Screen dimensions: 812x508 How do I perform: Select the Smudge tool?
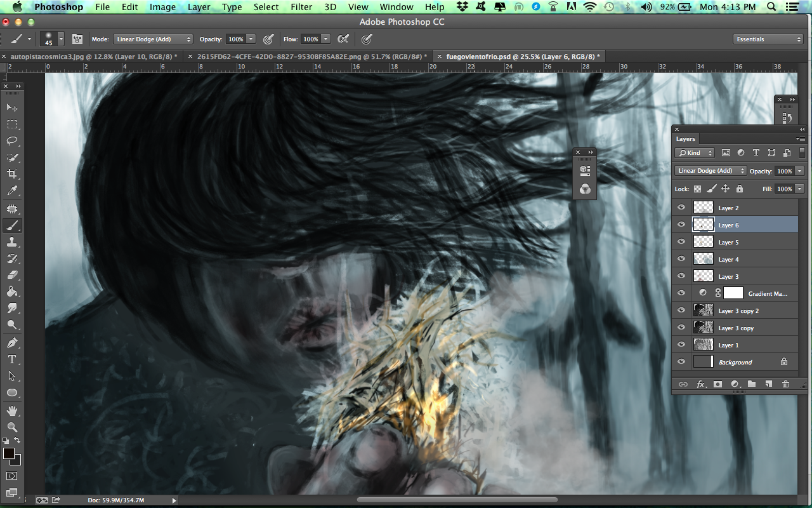coord(12,308)
